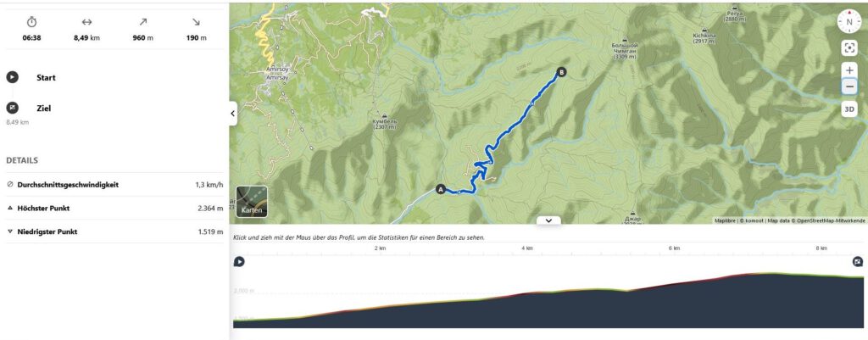Select the Start waypoint icon
This screenshot has width=868, height=340.
coord(12,77)
